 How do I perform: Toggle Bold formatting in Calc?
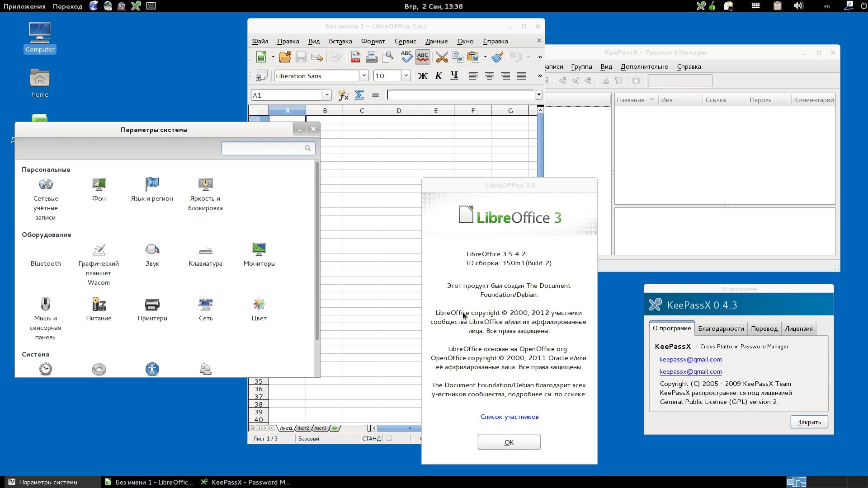(423, 76)
